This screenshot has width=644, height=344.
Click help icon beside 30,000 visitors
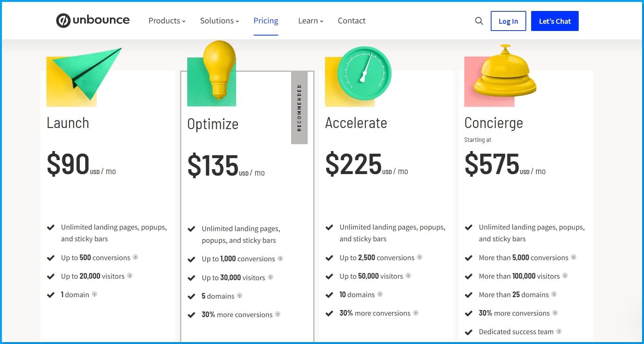coord(270,277)
